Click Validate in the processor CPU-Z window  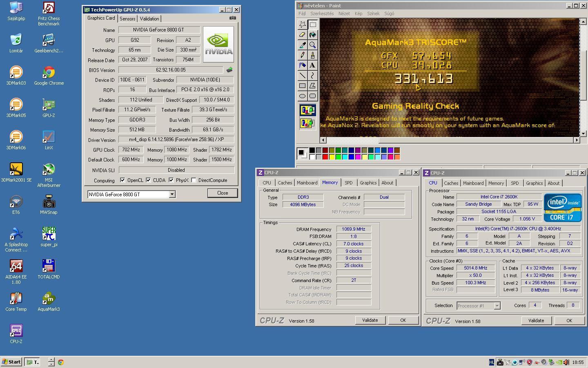coord(536,321)
